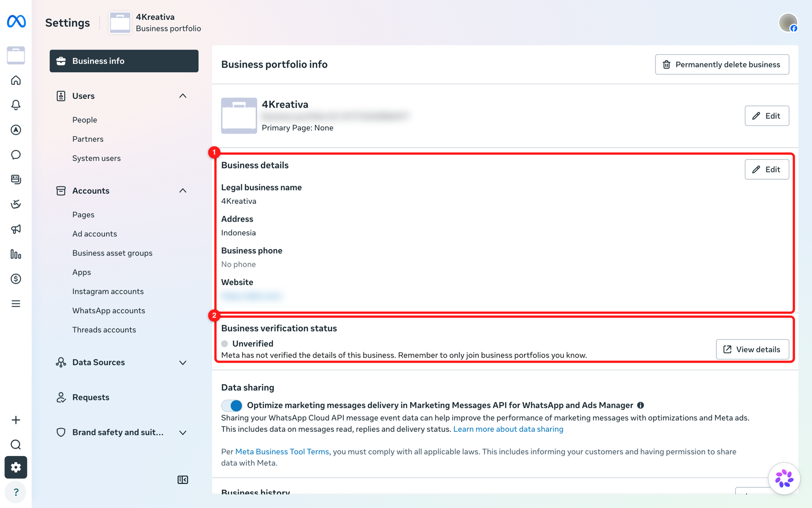The height and width of the screenshot is (508, 812).
Task: Open Partners under Users
Action: click(88, 139)
